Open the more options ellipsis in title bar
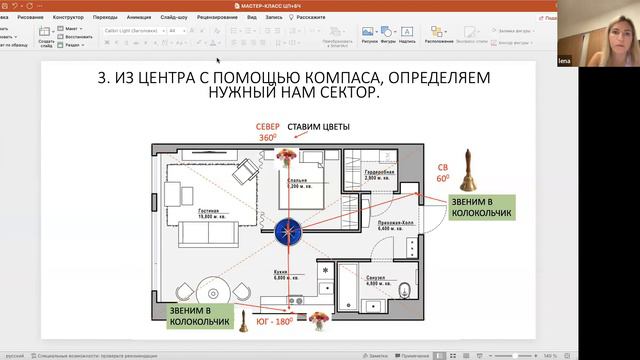Viewport: 640px width, 360px height. click(x=40, y=6)
